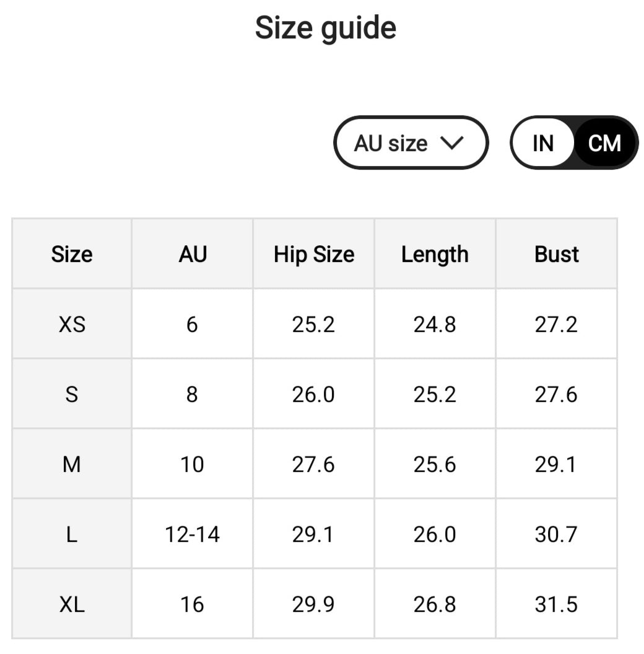Switch measurement units to IN
Image resolution: width=644 pixels, height=654 pixels.
click(x=542, y=143)
